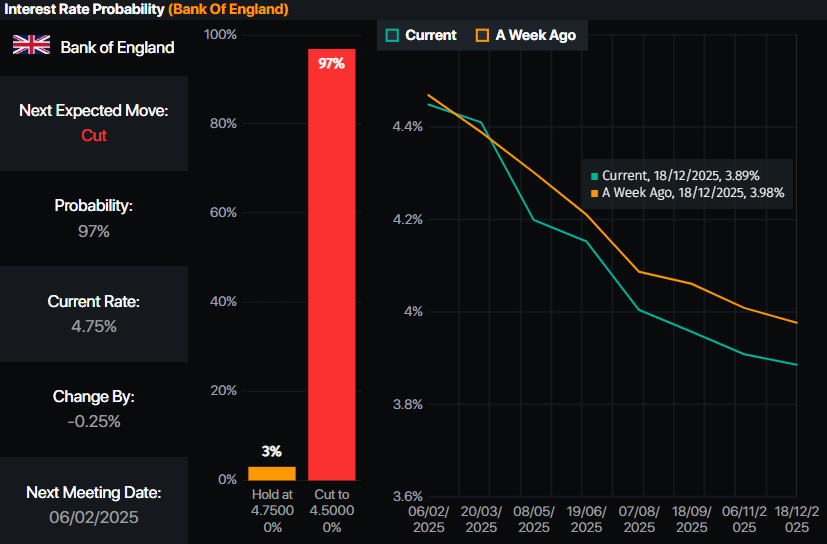The height and width of the screenshot is (544, 827).
Task: Click the Change By -0.25% value
Action: tap(94, 421)
